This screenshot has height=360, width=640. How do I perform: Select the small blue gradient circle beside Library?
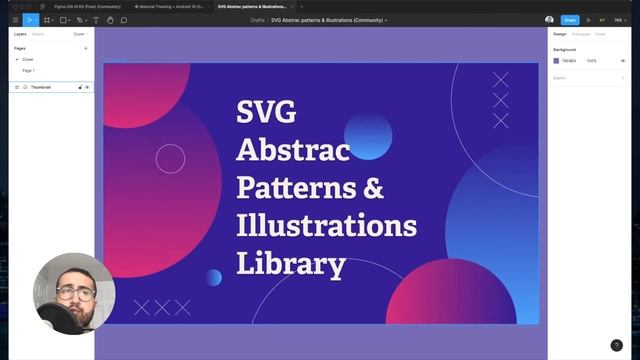213,277
